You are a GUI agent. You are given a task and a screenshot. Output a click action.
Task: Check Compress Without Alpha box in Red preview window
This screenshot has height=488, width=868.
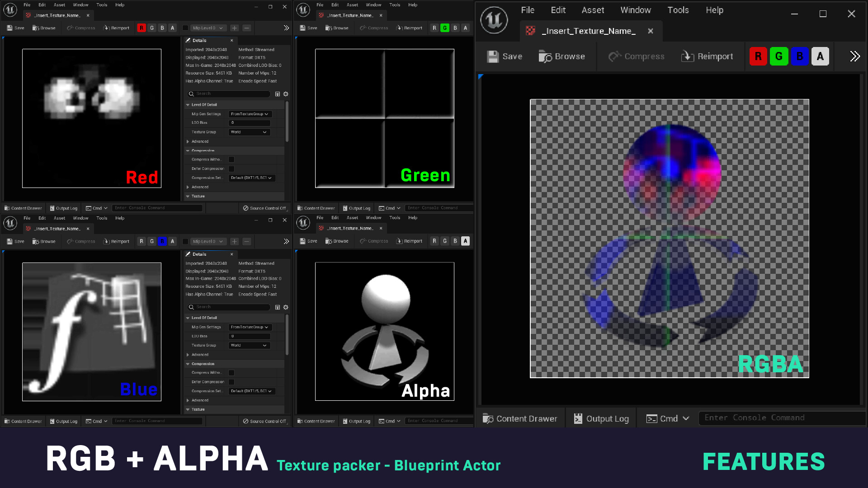coord(231,160)
